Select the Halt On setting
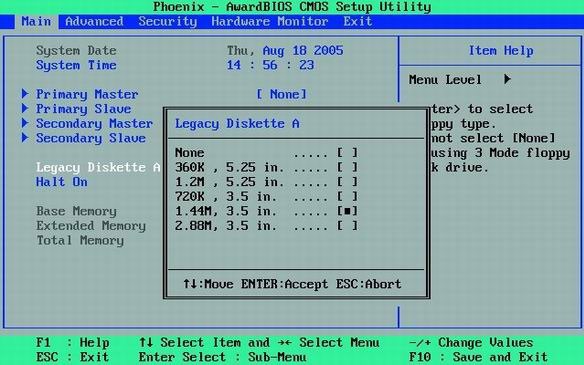 coord(62,182)
